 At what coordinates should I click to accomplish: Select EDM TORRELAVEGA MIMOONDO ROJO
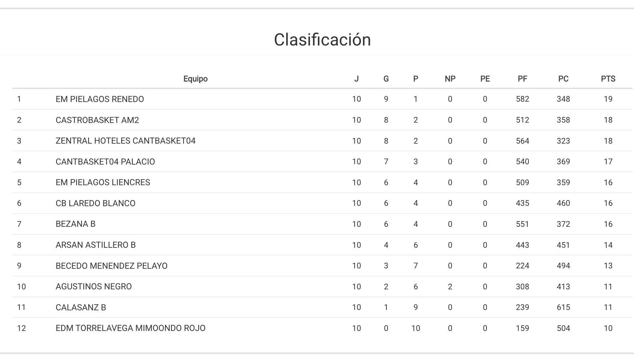(130, 328)
